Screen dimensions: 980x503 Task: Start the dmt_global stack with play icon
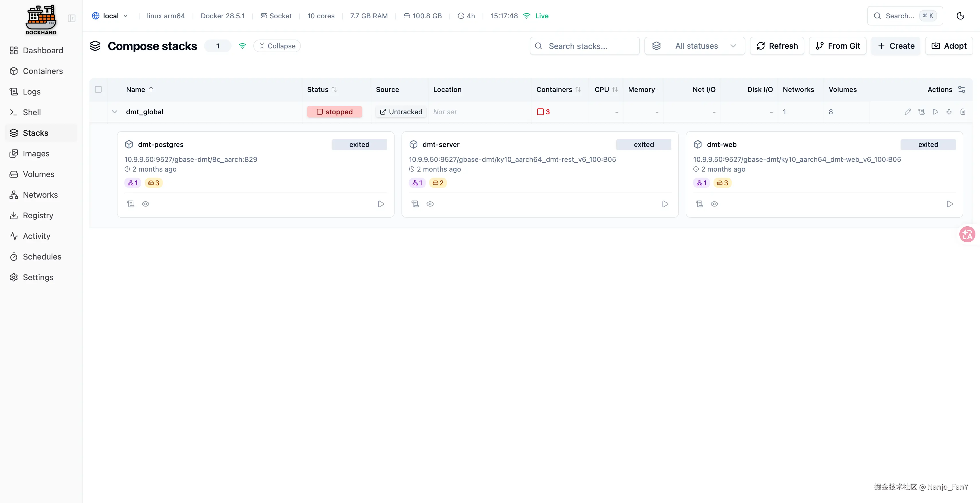coord(936,112)
